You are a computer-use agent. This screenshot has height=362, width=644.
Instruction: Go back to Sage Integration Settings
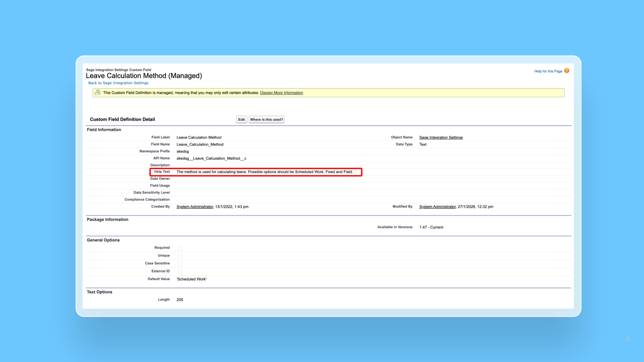point(118,83)
